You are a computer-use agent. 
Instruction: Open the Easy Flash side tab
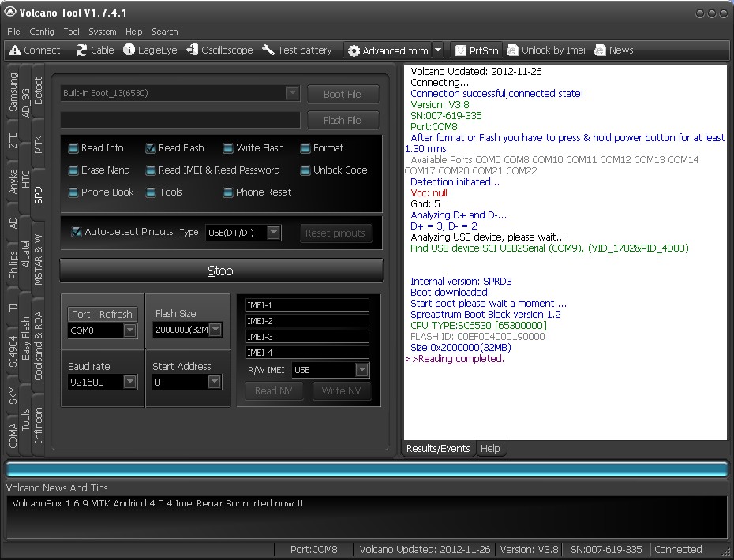pyautogui.click(x=25, y=338)
